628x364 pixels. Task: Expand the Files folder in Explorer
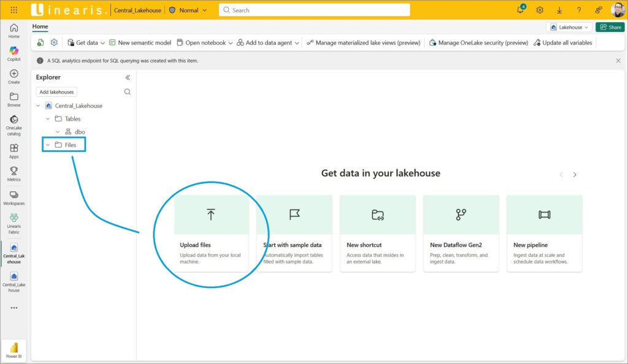click(48, 145)
